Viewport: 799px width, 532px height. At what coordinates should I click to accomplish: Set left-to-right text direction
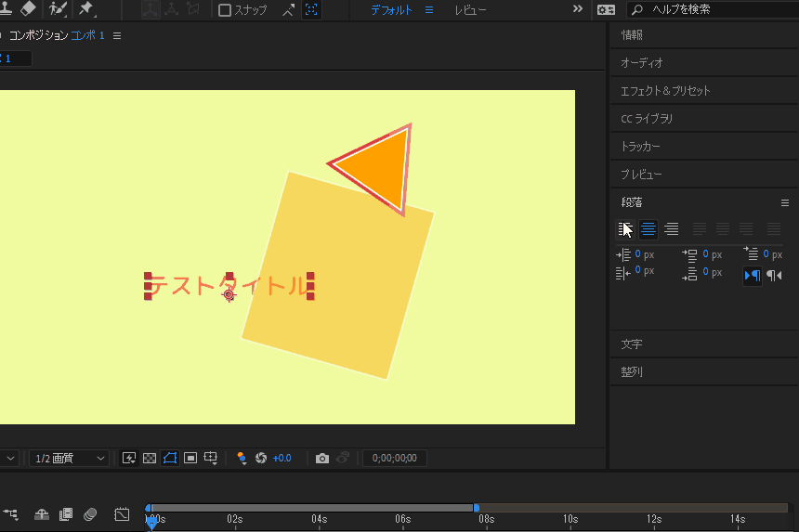pyautogui.click(x=753, y=276)
